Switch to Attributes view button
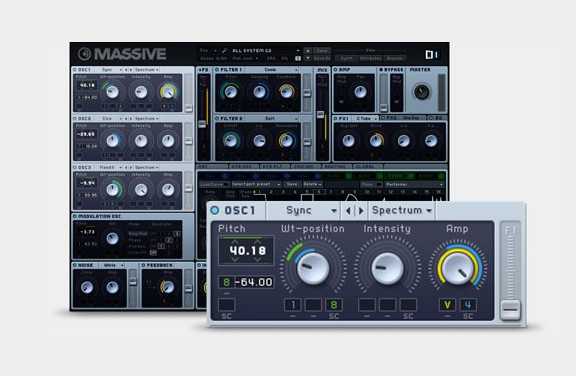The width and height of the screenshot is (576, 376). point(370,58)
